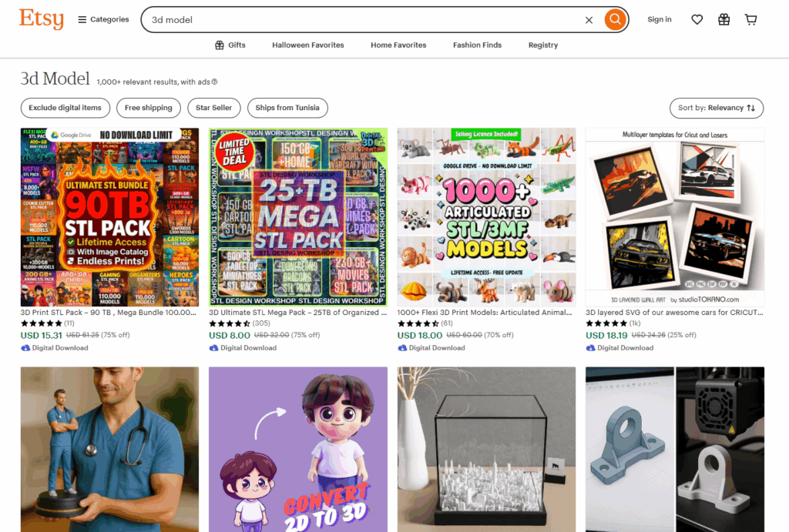This screenshot has width=789, height=532.
Task: Enable the Free shipping filter
Action: [x=149, y=108]
